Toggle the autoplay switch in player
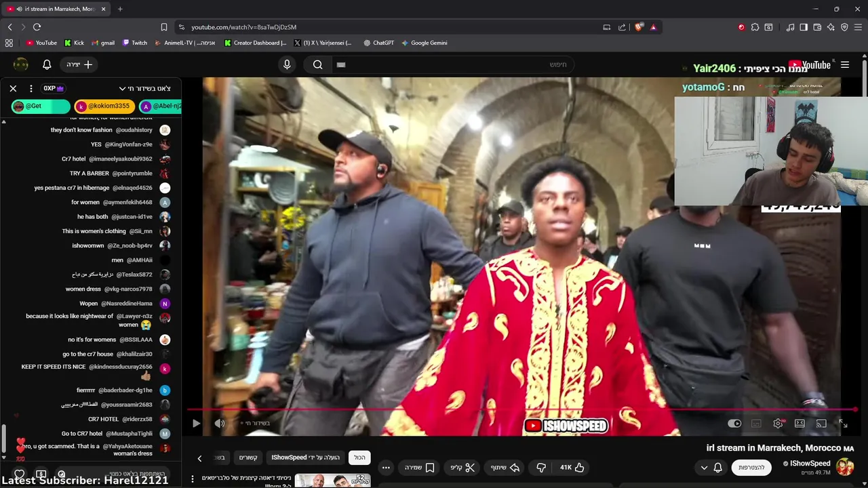This screenshot has height=488, width=868. pyautogui.click(x=735, y=424)
